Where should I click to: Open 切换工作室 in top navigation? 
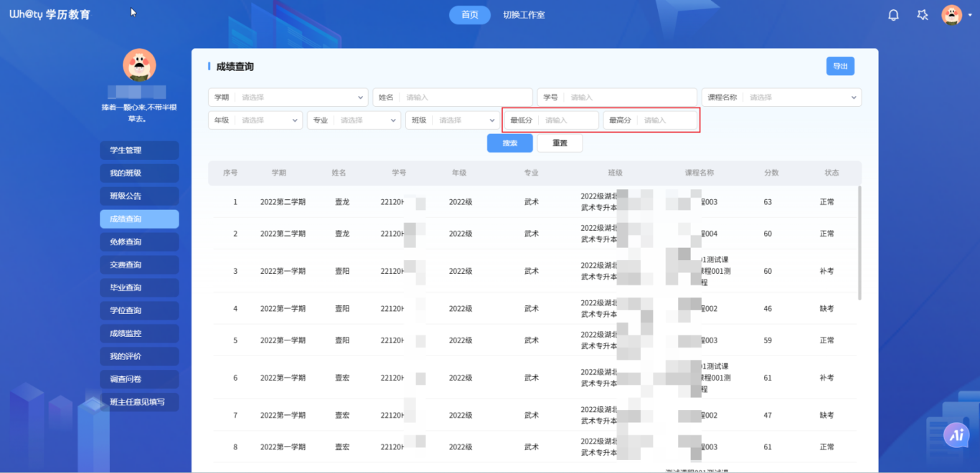[524, 15]
